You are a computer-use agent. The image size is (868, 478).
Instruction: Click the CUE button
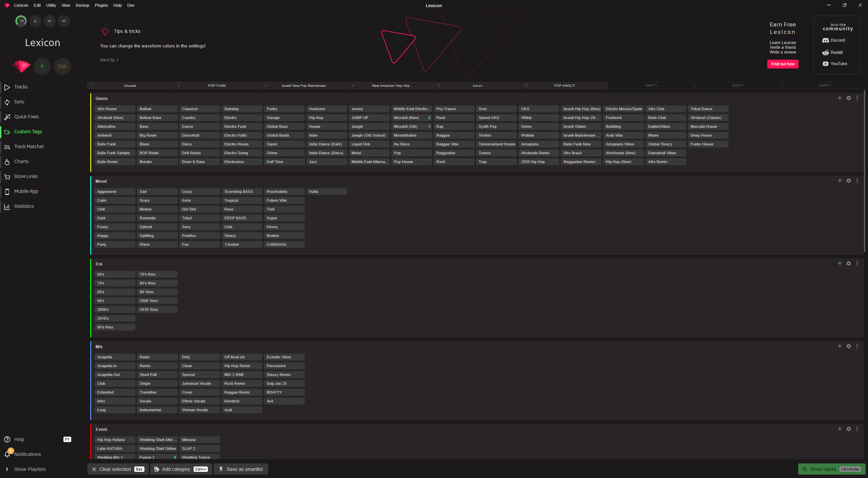[x=62, y=66]
